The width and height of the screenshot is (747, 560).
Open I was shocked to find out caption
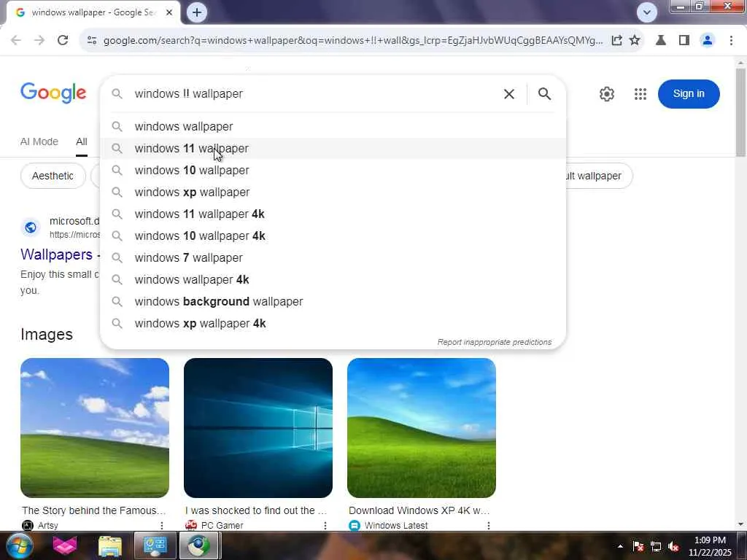click(256, 510)
